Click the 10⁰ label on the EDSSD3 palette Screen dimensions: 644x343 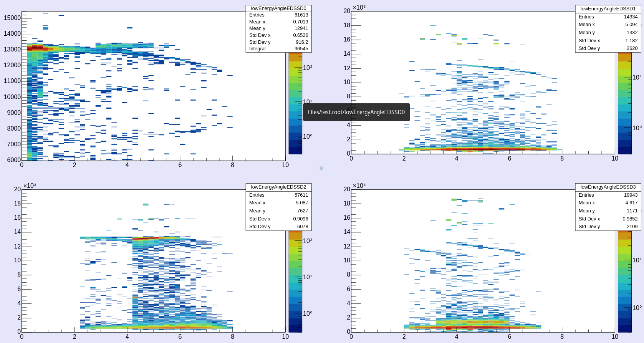pyautogui.click(x=637, y=308)
